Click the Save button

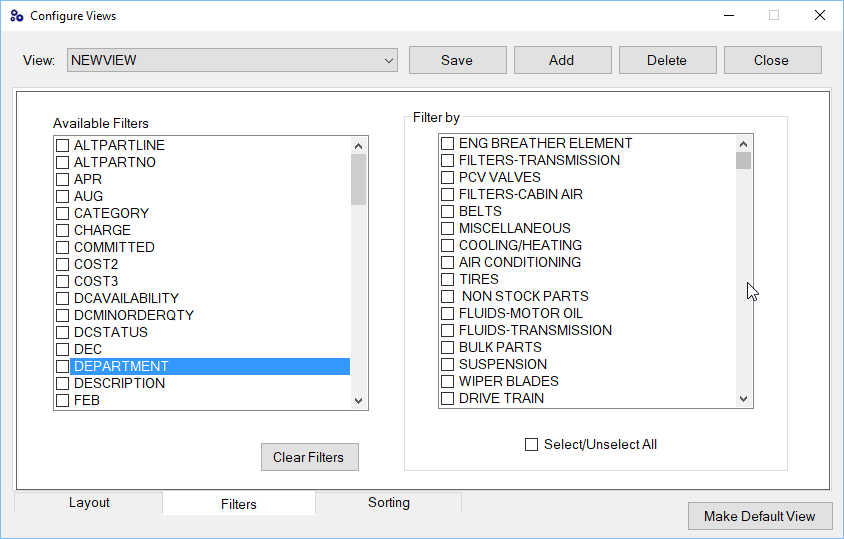coord(458,60)
